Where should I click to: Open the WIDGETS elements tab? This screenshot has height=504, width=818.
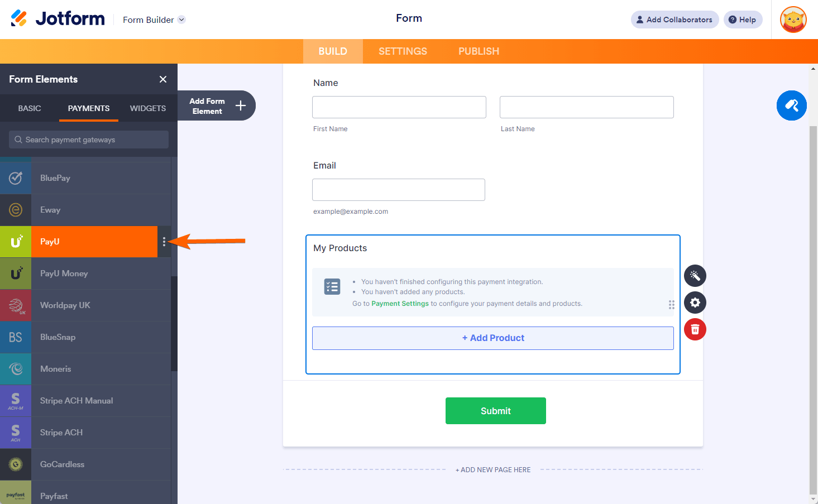pos(148,108)
